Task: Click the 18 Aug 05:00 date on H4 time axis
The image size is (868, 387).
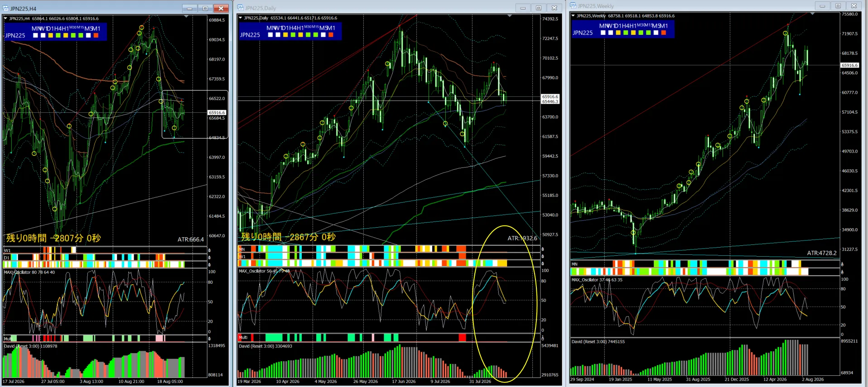Action: coord(170,382)
